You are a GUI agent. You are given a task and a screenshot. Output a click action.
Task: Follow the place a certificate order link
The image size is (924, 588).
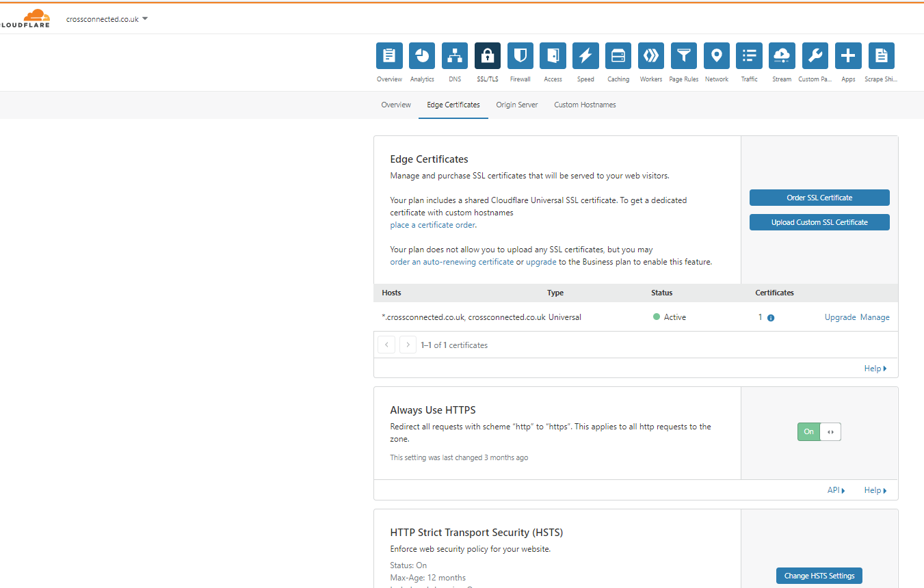(432, 225)
